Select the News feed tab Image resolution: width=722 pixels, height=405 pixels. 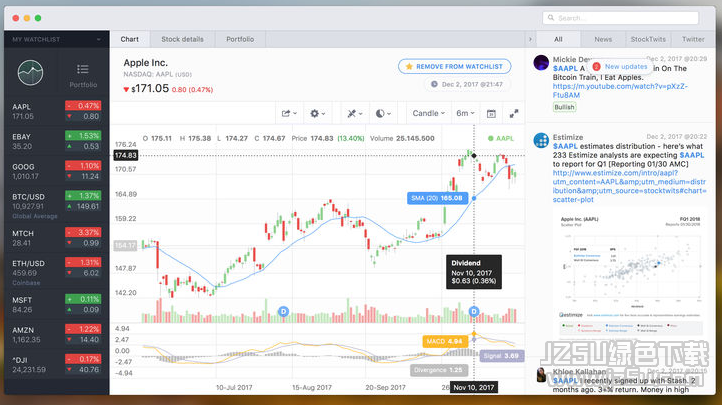coord(603,40)
